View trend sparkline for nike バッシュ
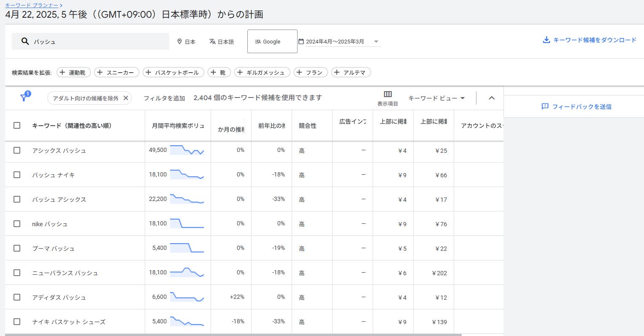644x336 pixels. [187, 224]
